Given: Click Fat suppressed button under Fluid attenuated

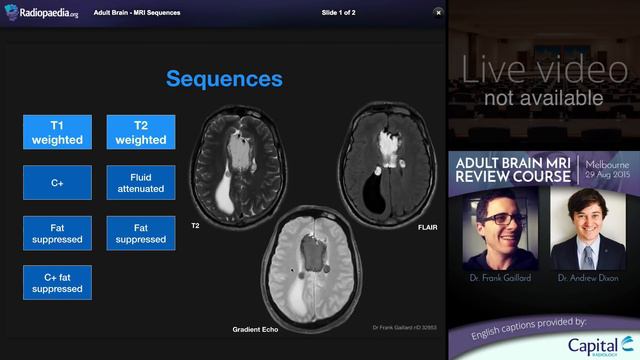Looking at the screenshot, I should [x=141, y=233].
